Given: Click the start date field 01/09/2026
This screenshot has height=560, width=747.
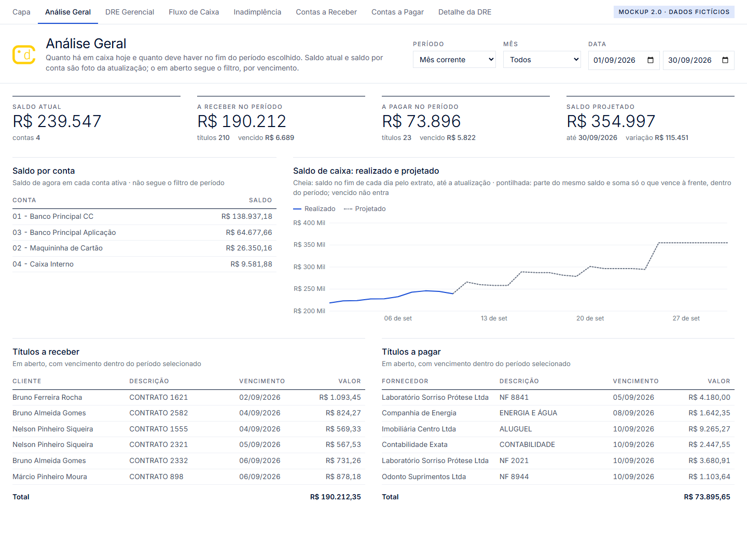Looking at the screenshot, I should 624,60.
